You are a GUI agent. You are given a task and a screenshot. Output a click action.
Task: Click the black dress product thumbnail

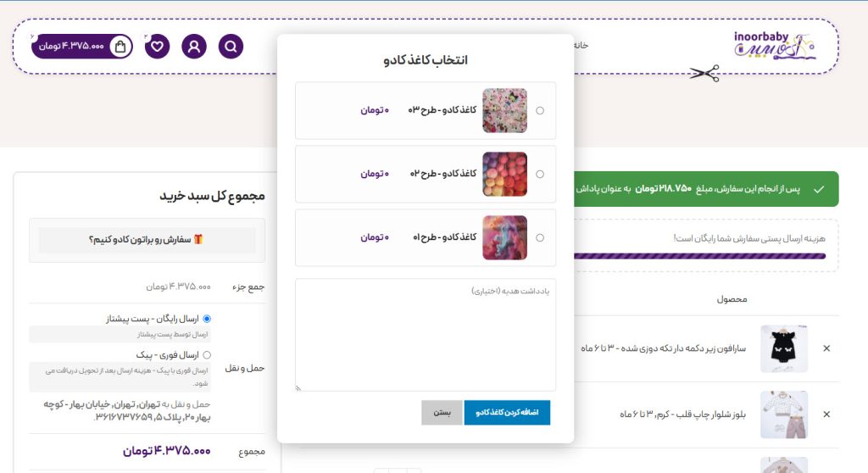click(784, 348)
